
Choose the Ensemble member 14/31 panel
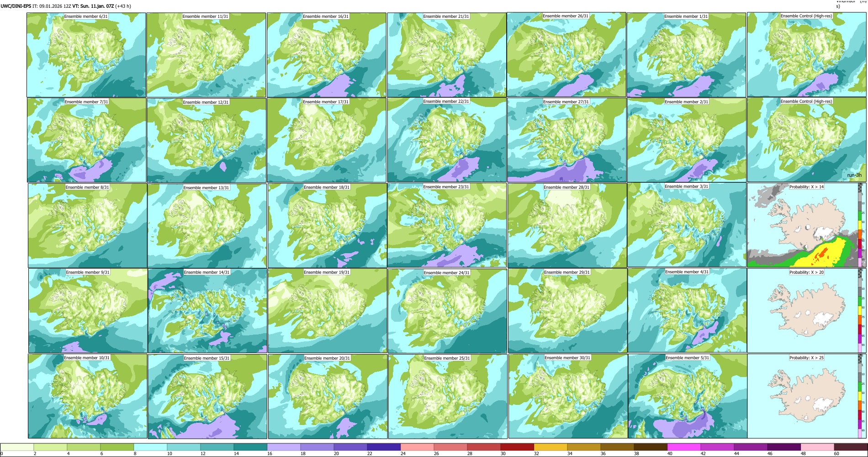(207, 310)
